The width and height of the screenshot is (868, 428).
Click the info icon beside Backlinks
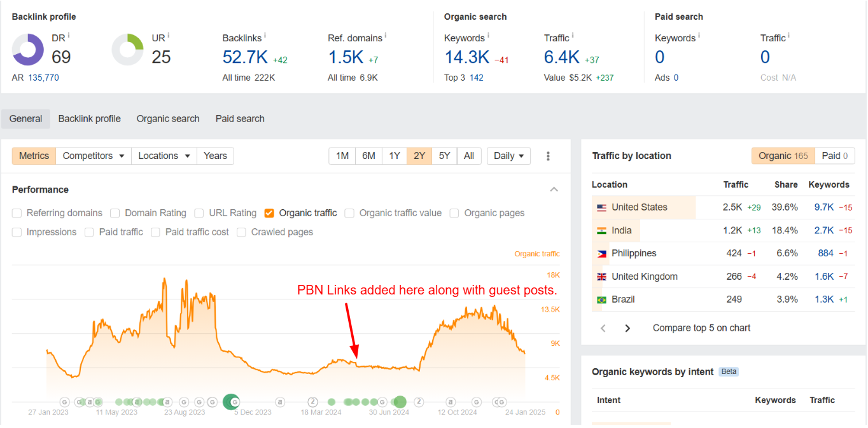(265, 36)
